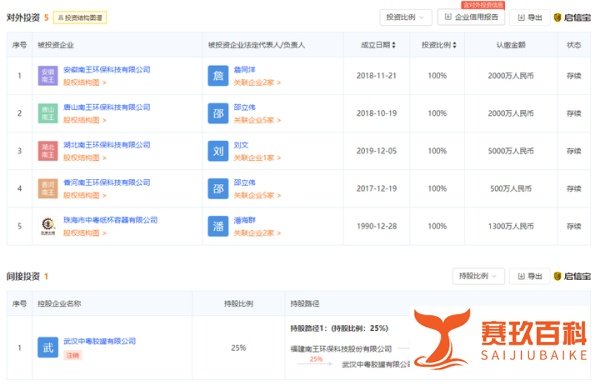Image resolution: width=600 pixels, height=385 pixels.
Task: Open 武汉中粤胶罐有限公司 link
Action: coord(99,341)
